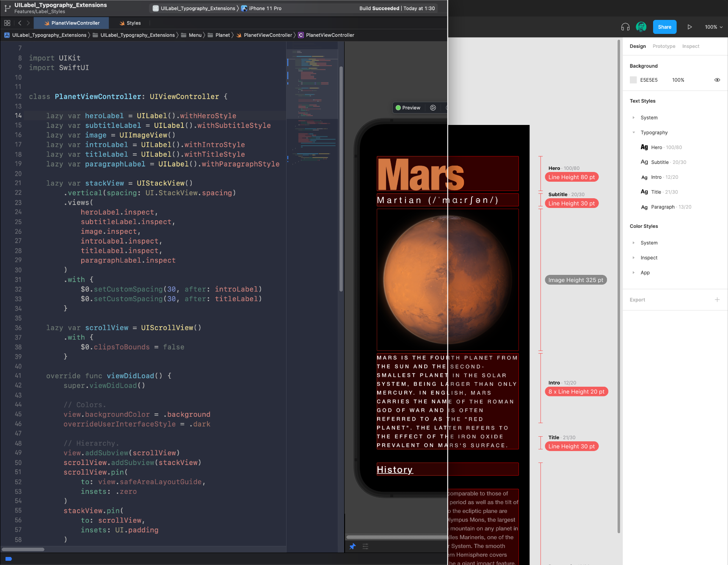Select the Prototype tab in Figma

coord(664,46)
